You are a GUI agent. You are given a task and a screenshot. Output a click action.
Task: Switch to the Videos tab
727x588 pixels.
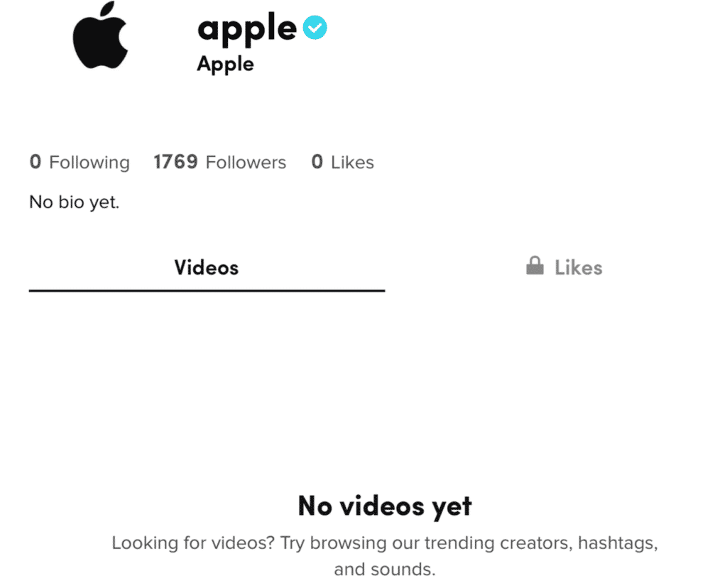[206, 268]
